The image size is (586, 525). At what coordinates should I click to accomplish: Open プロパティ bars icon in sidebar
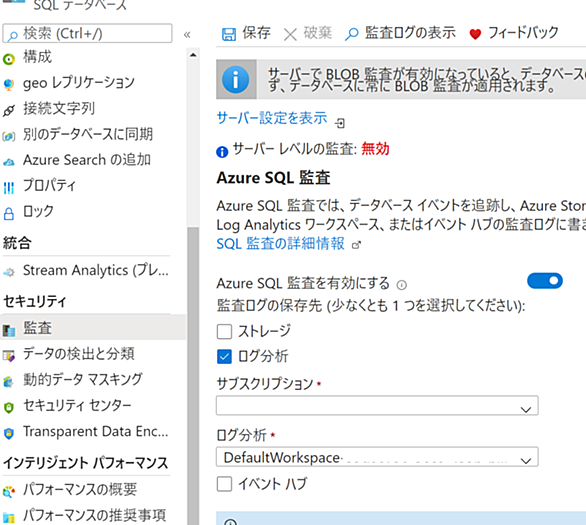point(9,187)
